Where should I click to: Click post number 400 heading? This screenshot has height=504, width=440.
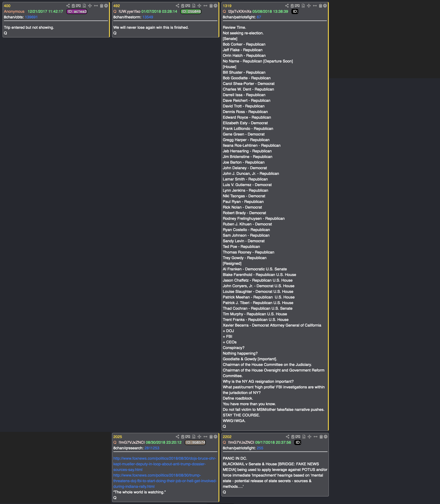pyautogui.click(x=7, y=6)
